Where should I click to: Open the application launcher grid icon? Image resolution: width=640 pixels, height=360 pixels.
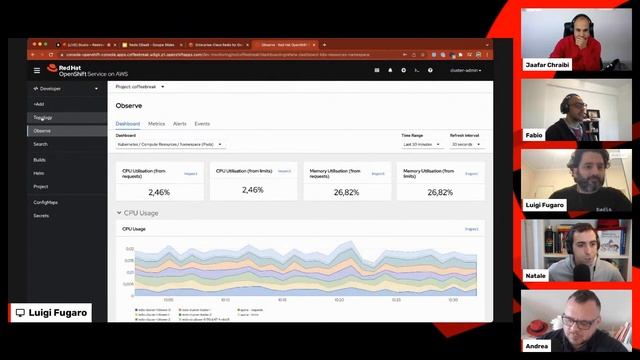[377, 70]
